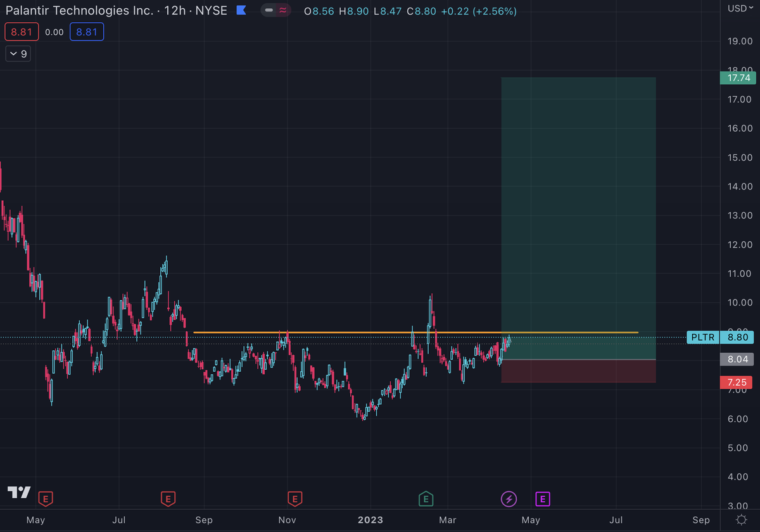This screenshot has width=760, height=532.
Task: Open chart settings gear icon
Action: click(x=741, y=520)
